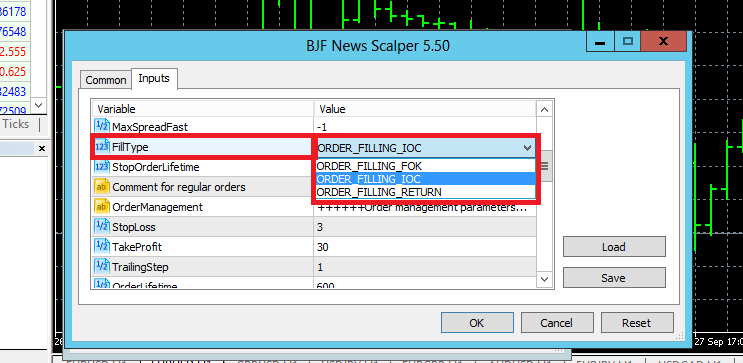This screenshot has height=363, width=743.
Task: Collapse the FillType dropdown arrow
Action: (x=527, y=148)
